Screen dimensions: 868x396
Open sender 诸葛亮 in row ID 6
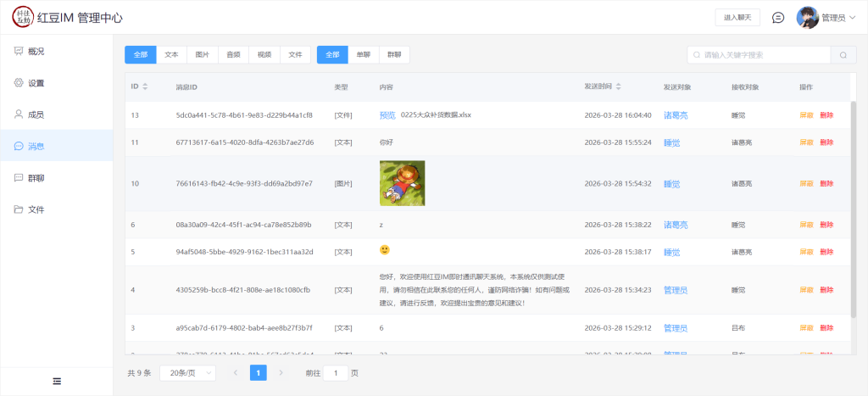[676, 225]
